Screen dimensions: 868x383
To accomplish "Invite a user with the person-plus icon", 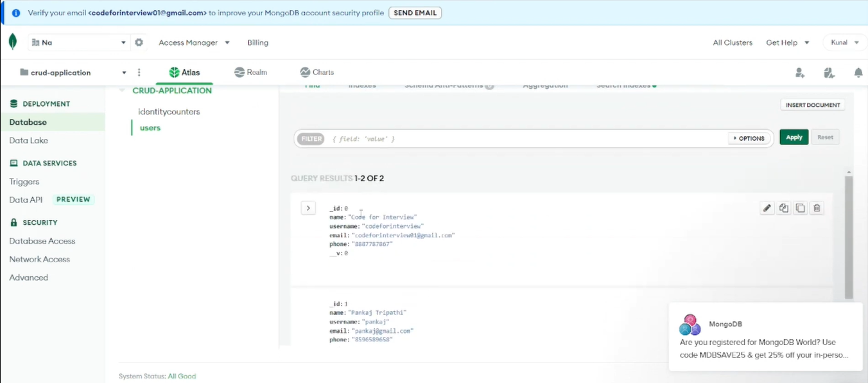I will click(x=799, y=73).
